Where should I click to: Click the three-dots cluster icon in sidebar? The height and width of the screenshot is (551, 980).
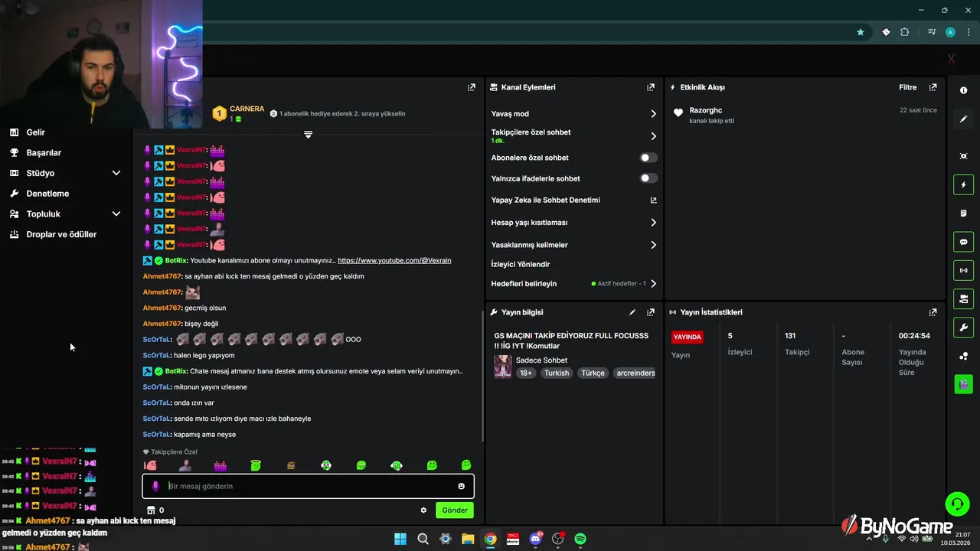(963, 357)
